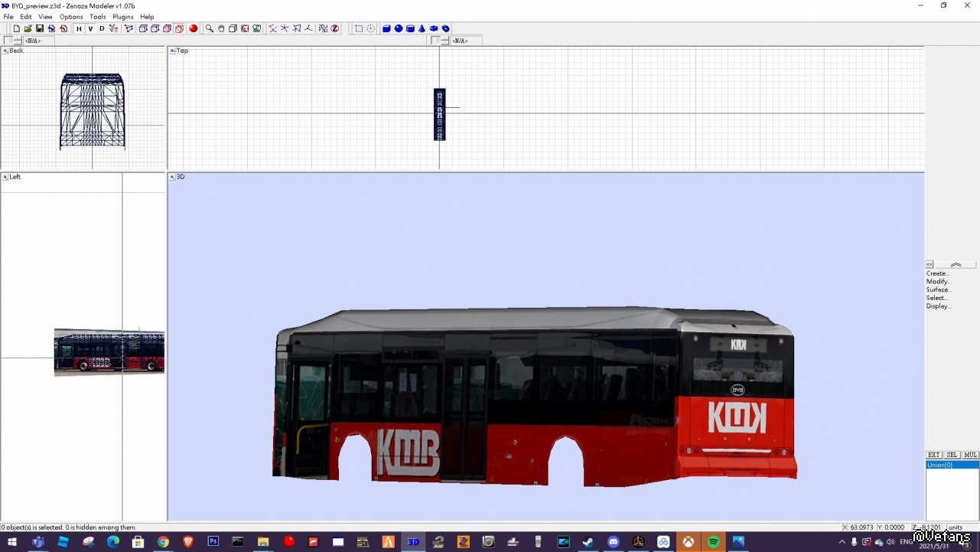Viewport: 980px width, 552px height.
Task: Create a blue cylinder primitive
Action: pos(410,28)
